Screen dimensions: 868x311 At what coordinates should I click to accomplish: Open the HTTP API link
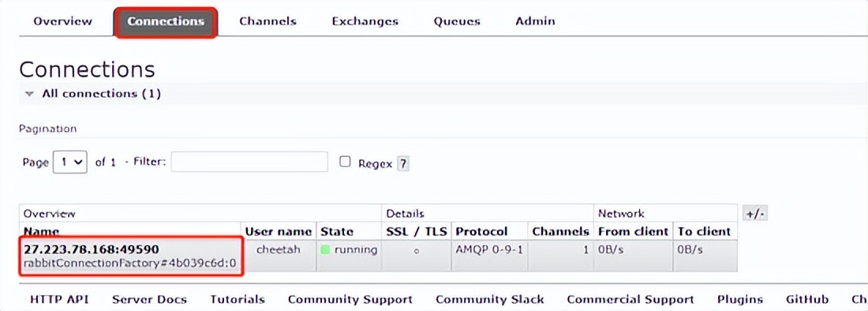(x=59, y=299)
